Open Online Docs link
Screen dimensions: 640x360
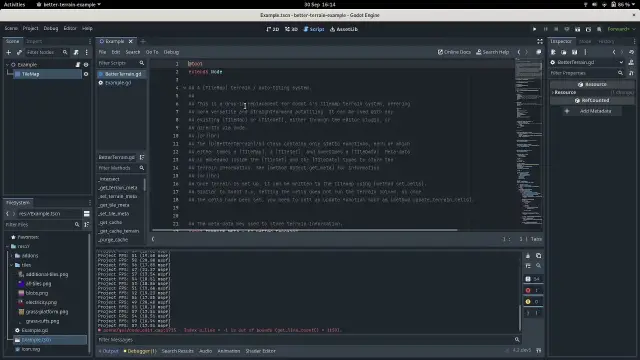(454, 52)
